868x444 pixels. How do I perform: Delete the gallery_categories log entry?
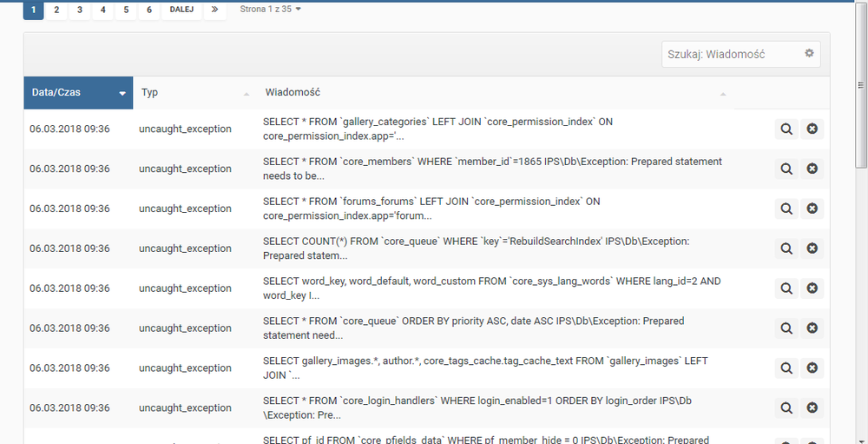(812, 129)
